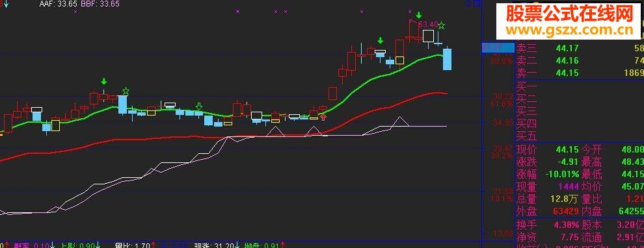Click the 最高 high price label
The image size is (644, 248).
592,162
